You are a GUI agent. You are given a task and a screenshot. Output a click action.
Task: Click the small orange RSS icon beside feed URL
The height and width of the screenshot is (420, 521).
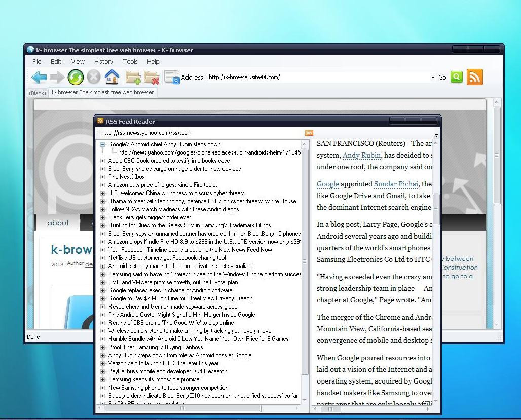tap(309, 133)
